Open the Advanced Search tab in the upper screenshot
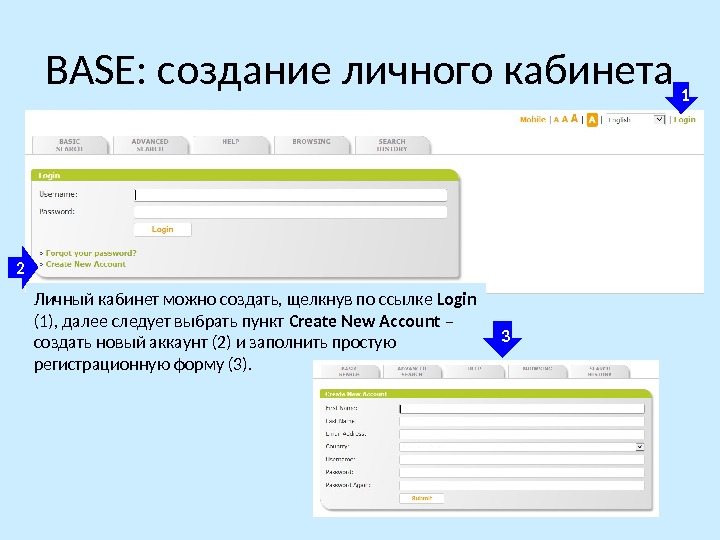 click(150, 145)
